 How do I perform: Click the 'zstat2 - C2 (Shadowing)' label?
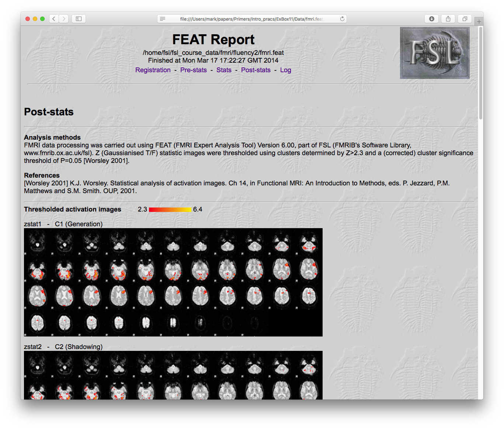63,347
